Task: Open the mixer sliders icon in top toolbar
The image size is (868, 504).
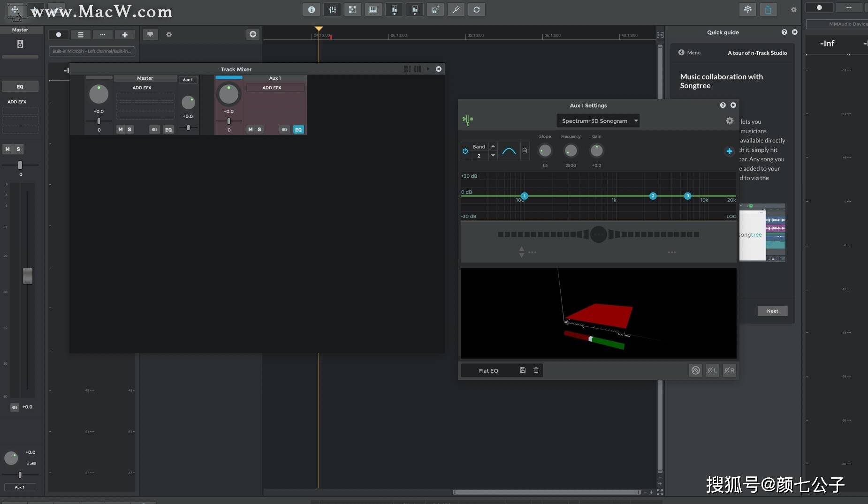Action: tap(332, 9)
